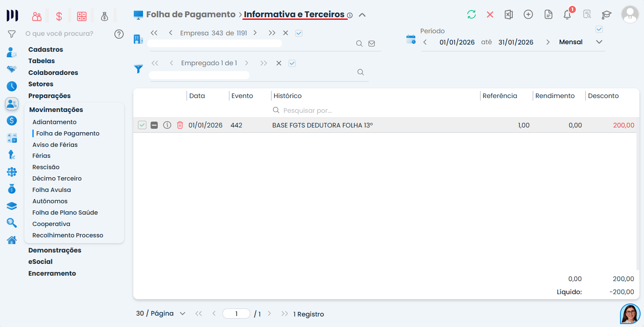Open Folha de Plano Saúde menu item
This screenshot has width=644, height=327.
65,213
